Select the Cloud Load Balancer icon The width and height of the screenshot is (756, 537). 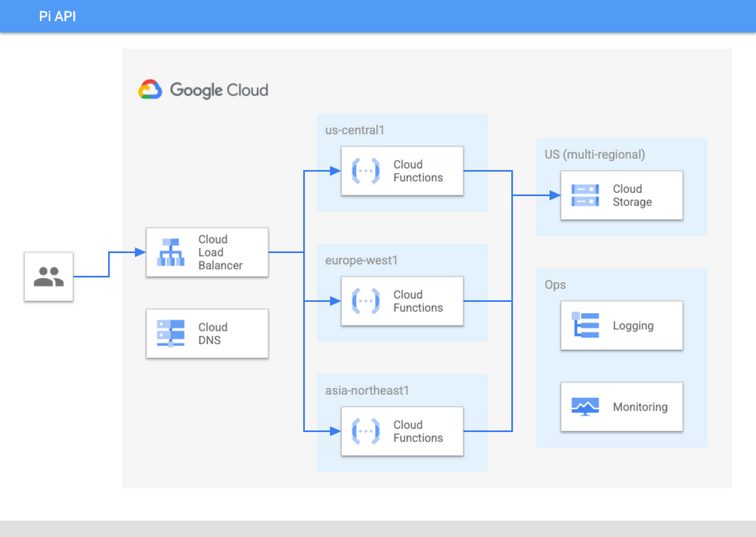(x=171, y=253)
